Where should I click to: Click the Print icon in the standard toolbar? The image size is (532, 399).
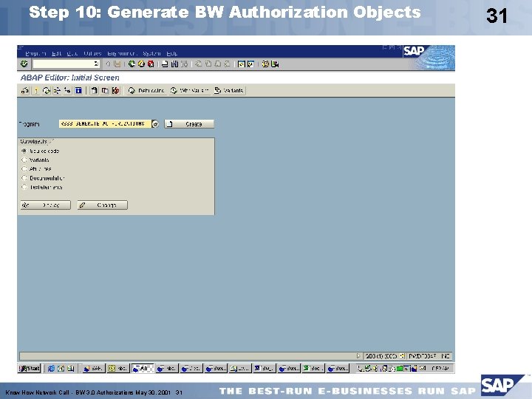(x=165, y=64)
